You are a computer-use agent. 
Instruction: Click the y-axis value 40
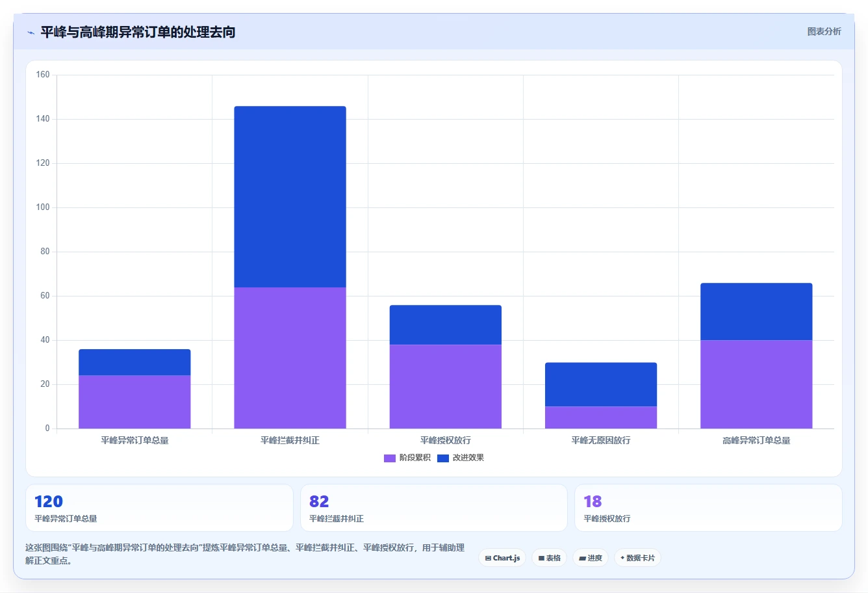[45, 340]
